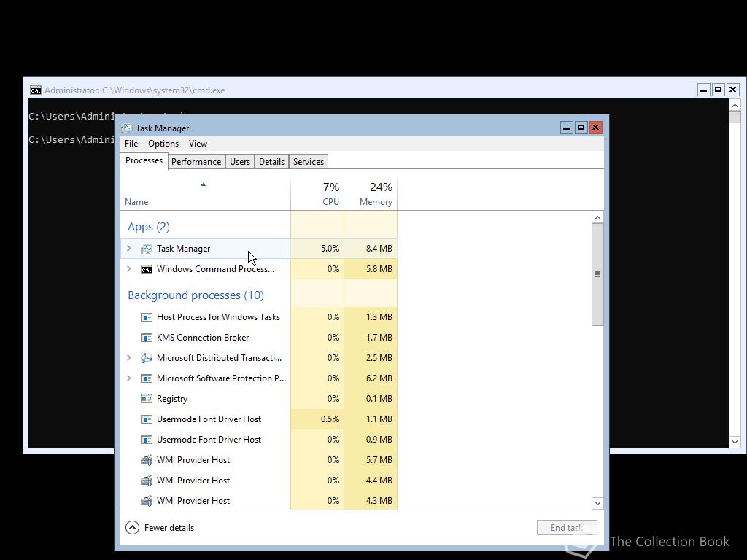Viewport: 747px width, 560px height.
Task: Sort by the CPU column header
Action: (317, 195)
